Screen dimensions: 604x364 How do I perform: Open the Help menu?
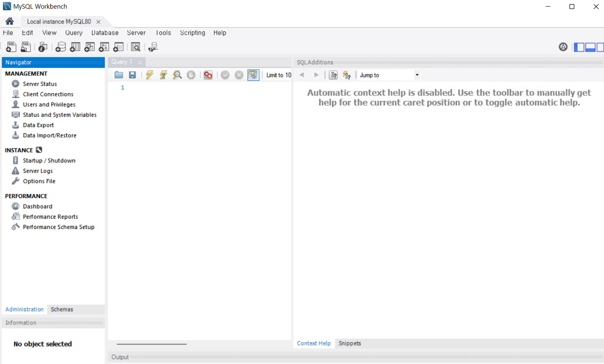click(x=220, y=33)
